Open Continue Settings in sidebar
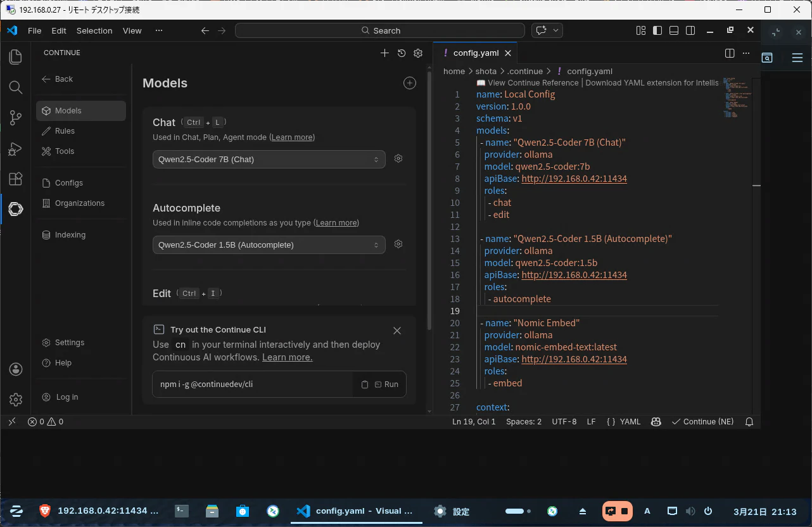 [81, 342]
